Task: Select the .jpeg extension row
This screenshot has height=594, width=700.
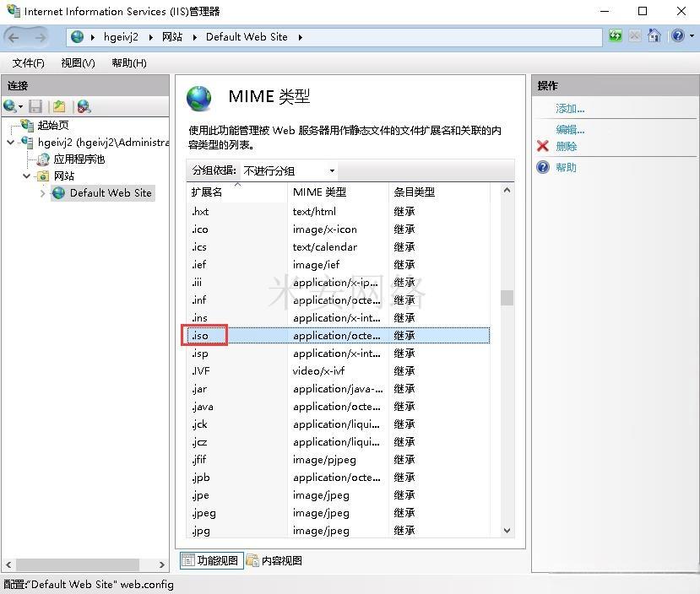Action: [x=339, y=513]
